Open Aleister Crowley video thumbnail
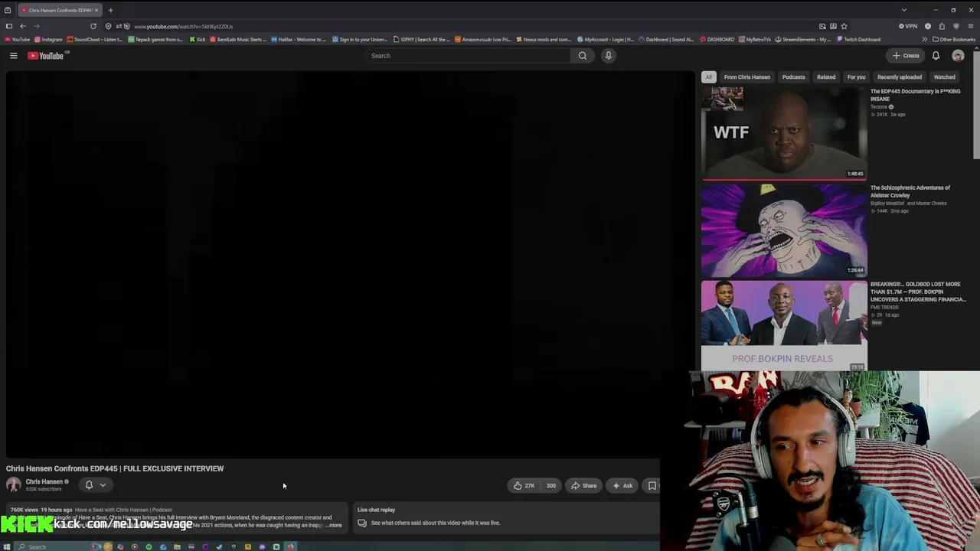Screen dimensions: 980x551 click(x=784, y=230)
